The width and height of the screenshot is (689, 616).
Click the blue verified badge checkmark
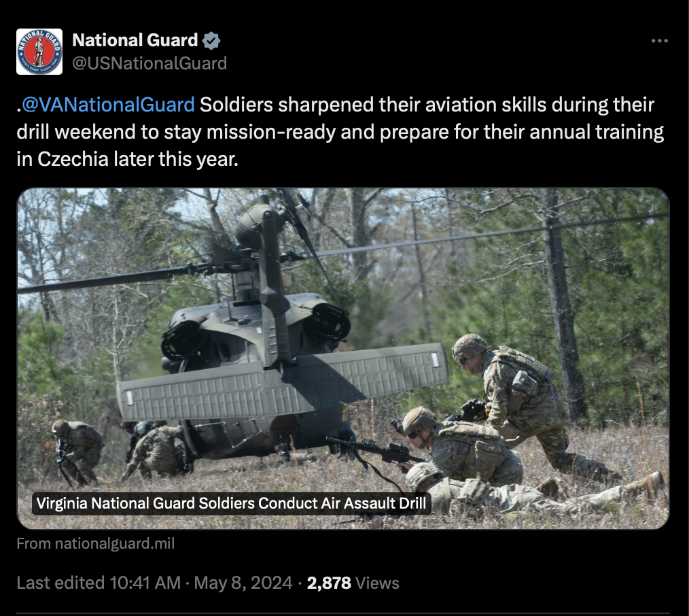point(211,40)
